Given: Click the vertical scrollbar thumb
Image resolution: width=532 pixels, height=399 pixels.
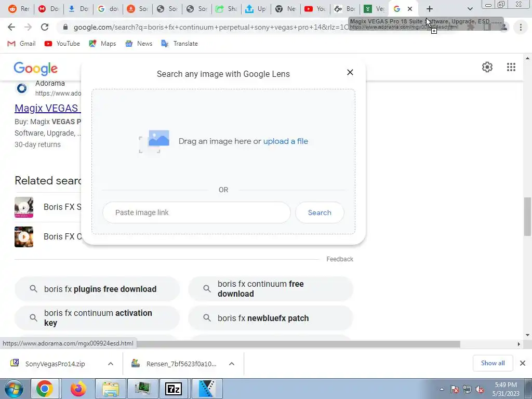Looking at the screenshot, I should [527, 217].
